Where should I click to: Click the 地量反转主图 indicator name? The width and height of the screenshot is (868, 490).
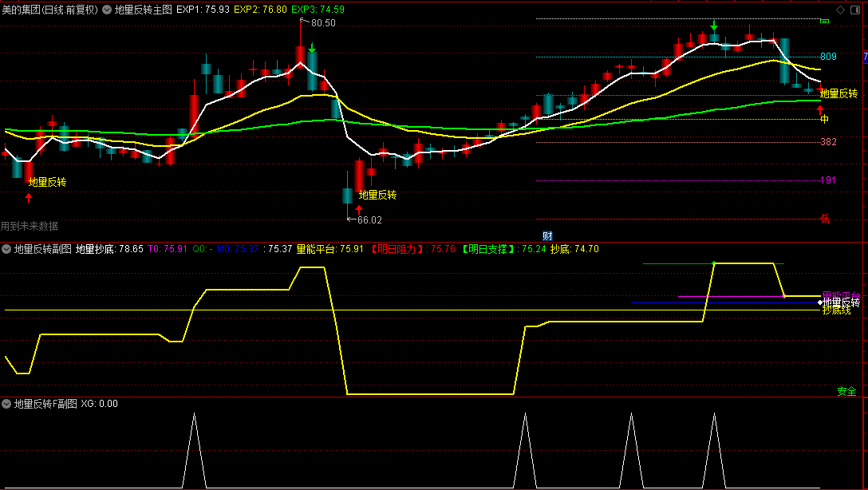[x=144, y=10]
